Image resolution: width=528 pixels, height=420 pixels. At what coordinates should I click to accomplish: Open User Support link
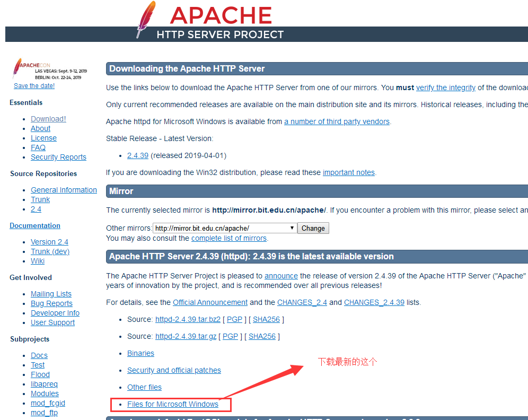(x=52, y=322)
